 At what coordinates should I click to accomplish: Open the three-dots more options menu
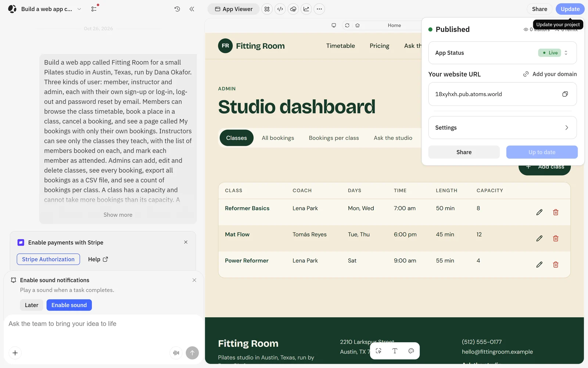tap(319, 9)
